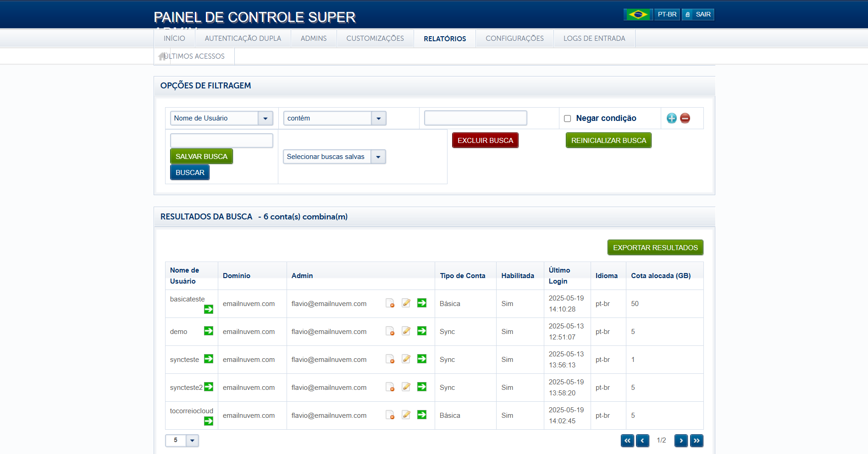Click the green arrow next to basicateste username

(x=209, y=309)
